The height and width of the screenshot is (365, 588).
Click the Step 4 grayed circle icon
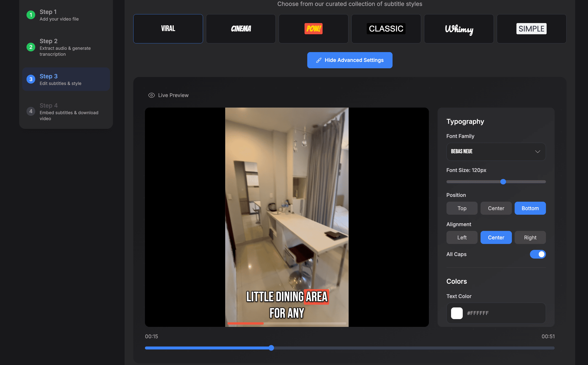31,111
